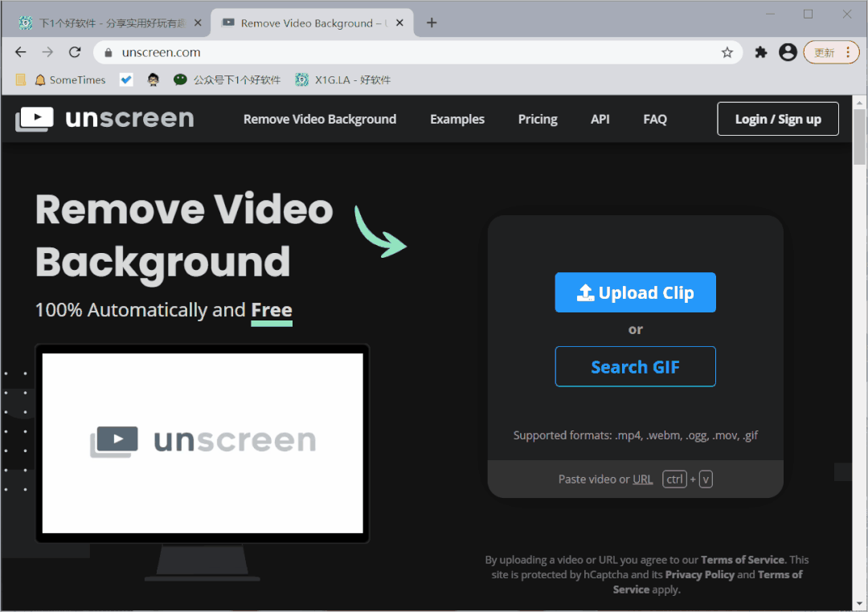Open the Examples nav item

[457, 119]
